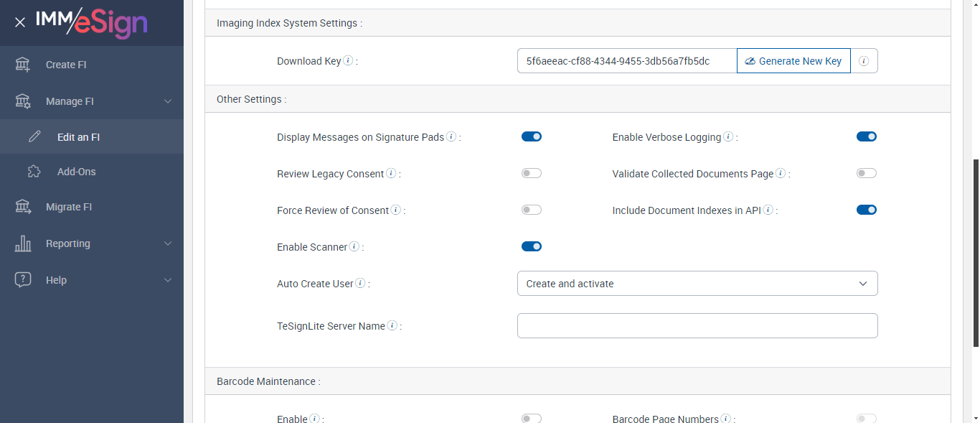Screen dimensions: 980x423
Task: Turn off Enable Verbose Logging switch
Action: tap(867, 136)
